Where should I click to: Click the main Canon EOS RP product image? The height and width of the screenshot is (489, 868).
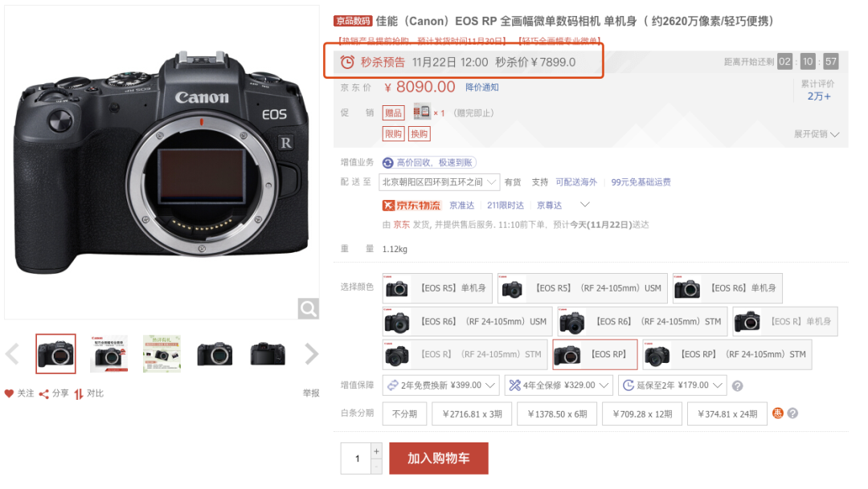[162, 162]
